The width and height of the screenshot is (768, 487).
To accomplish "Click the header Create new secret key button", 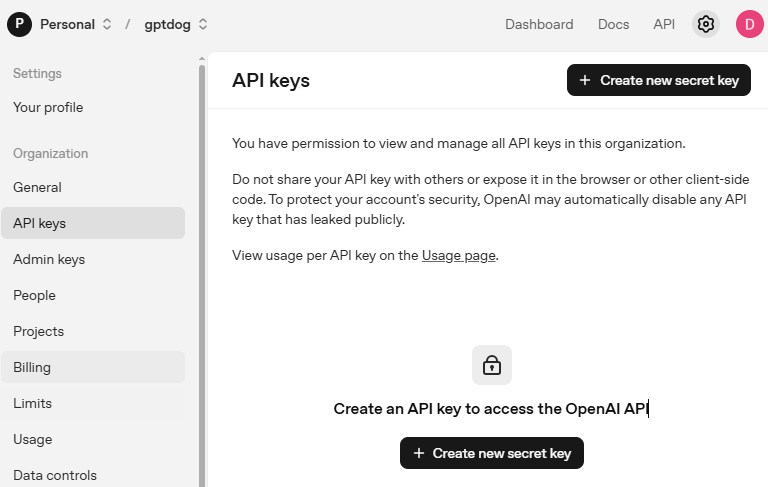I will point(659,80).
